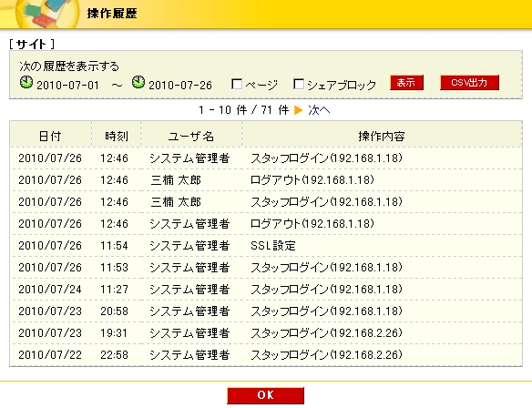Viewport: 532px width, 408px height.
Task: Click システム管理者 in the 11:54 row
Action: click(189, 246)
